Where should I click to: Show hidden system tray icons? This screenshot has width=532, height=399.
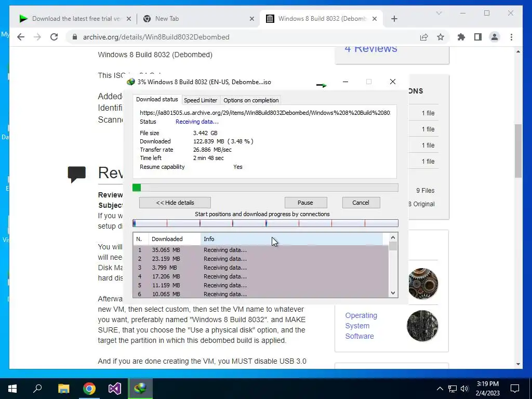pyautogui.click(x=440, y=389)
